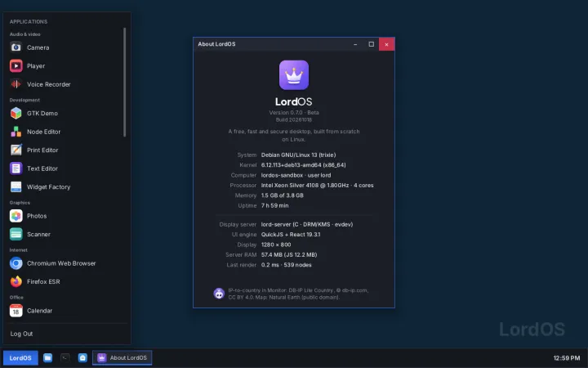Select Text Editor menu label
The height and width of the screenshot is (368, 588).
pos(42,168)
